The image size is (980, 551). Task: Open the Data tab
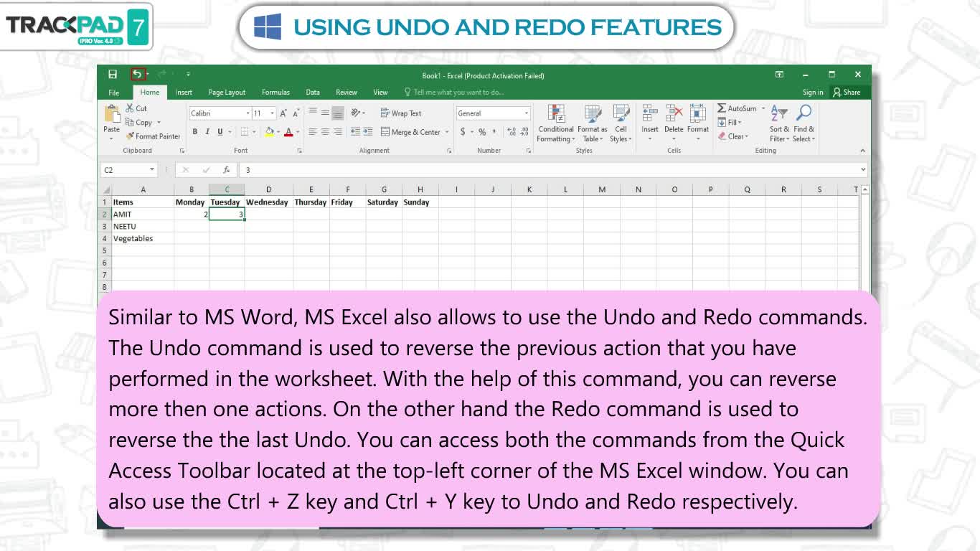313,92
